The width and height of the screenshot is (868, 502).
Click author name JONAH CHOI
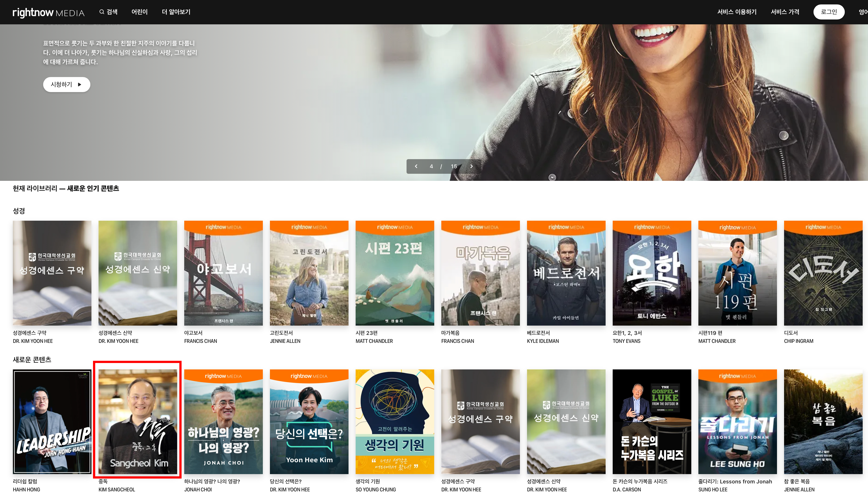198,489
